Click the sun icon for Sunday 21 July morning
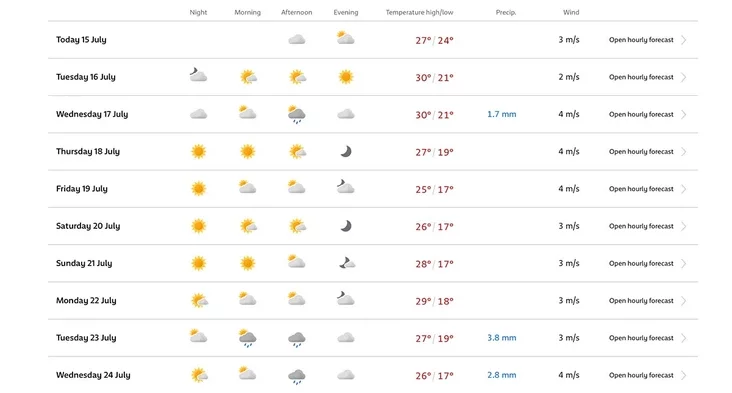732x393 pixels. (247, 263)
